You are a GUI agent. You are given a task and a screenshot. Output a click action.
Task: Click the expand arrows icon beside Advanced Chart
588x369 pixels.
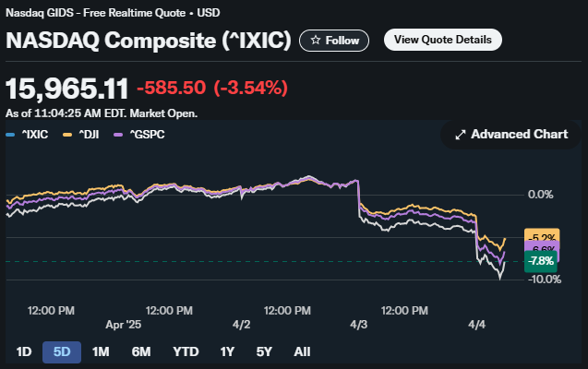[x=459, y=135]
